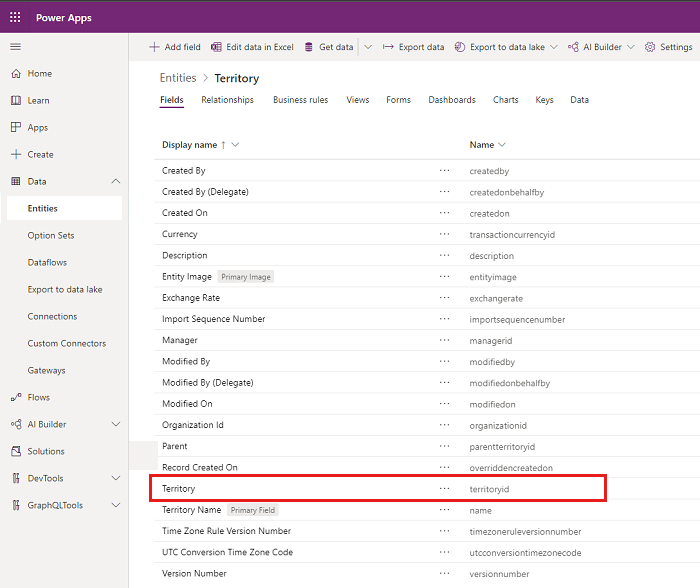The width and height of the screenshot is (700, 588).
Task: Open the Get data dropdown arrow
Action: 367,47
